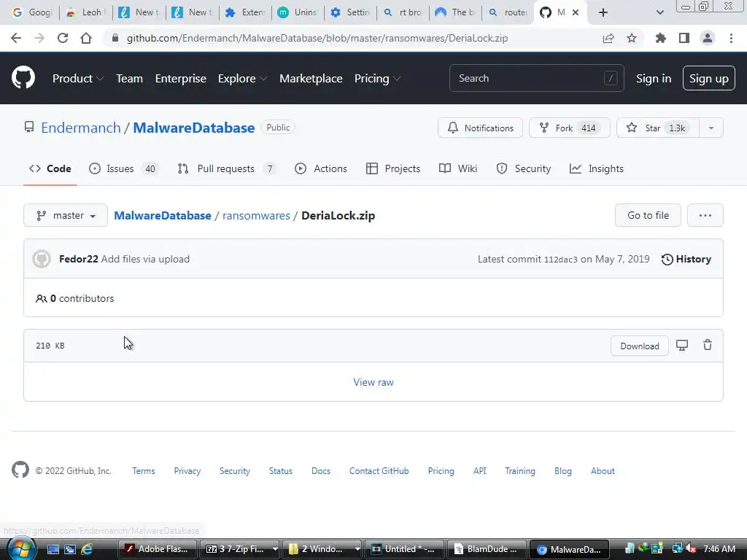747x560 pixels.
Task: Open Star lists dropdown arrow
Action: click(x=711, y=128)
